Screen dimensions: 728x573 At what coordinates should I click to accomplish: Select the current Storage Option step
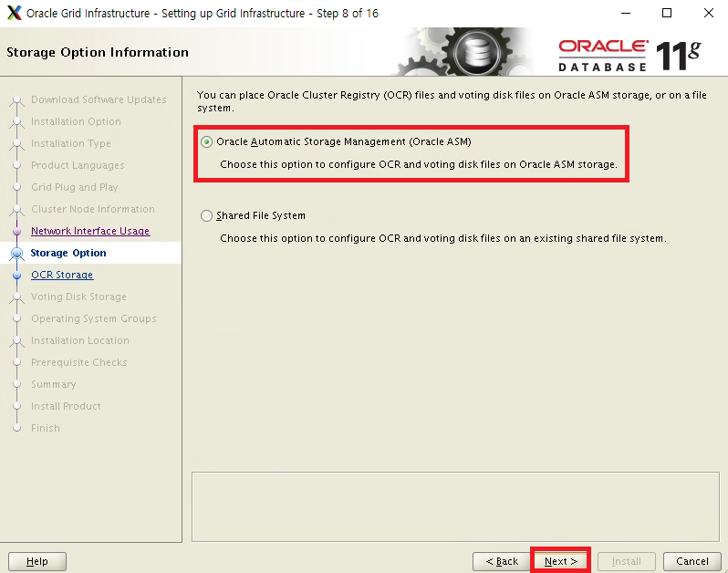point(68,253)
